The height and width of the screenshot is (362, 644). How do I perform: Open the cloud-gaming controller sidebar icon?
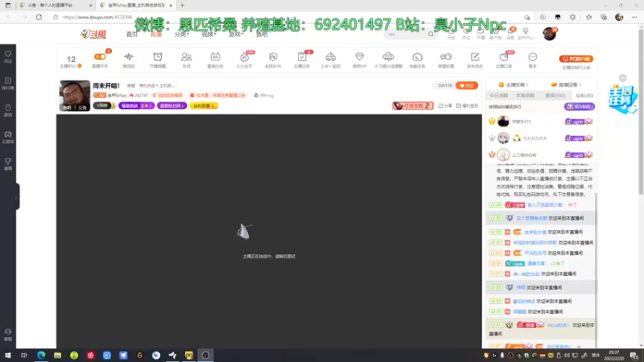coord(8,137)
